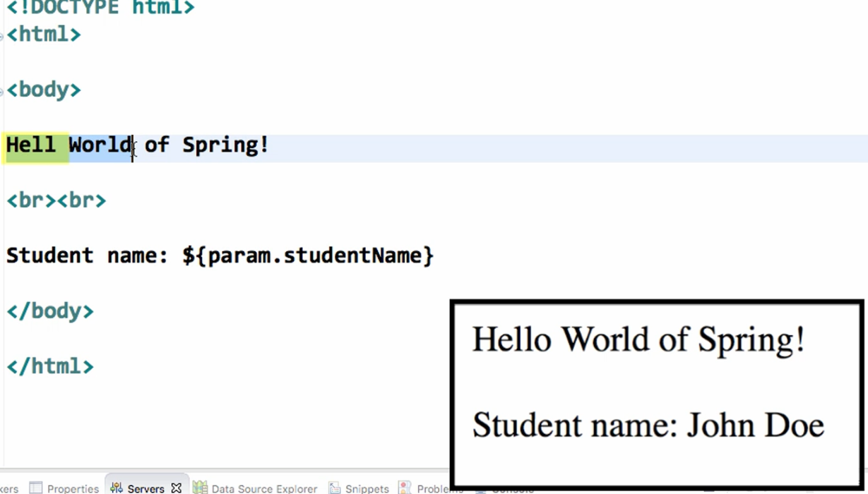Place cursor on the br tags line
The height and width of the screenshot is (494, 868).
click(x=57, y=200)
